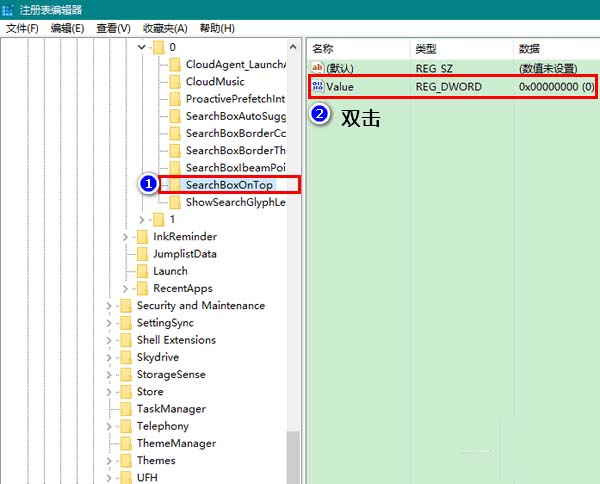
Task: Click the string icon beside (默认) entry
Action: click(x=318, y=68)
